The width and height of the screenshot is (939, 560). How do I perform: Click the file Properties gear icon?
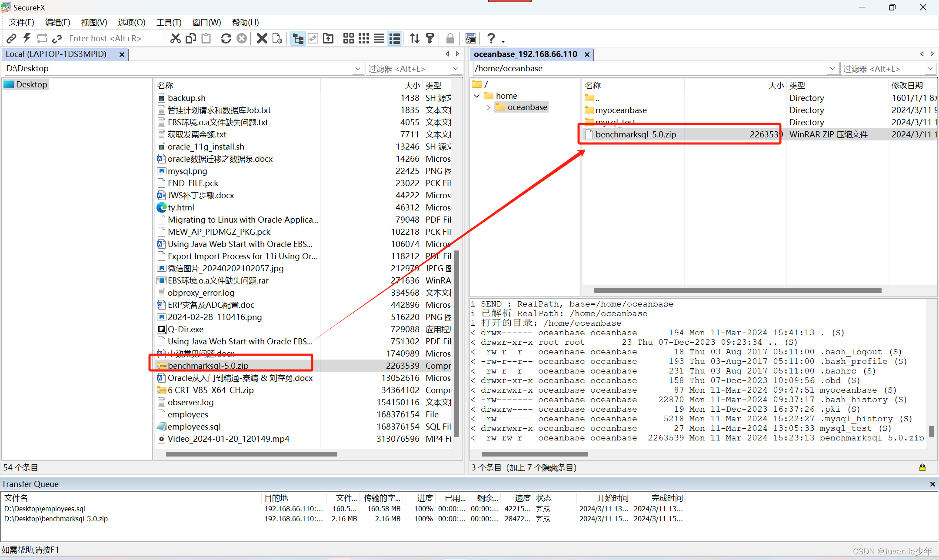tap(277, 39)
